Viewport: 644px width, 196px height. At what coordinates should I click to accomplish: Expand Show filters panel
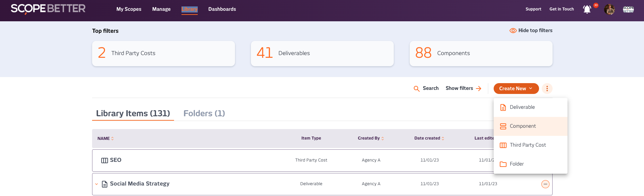click(463, 88)
